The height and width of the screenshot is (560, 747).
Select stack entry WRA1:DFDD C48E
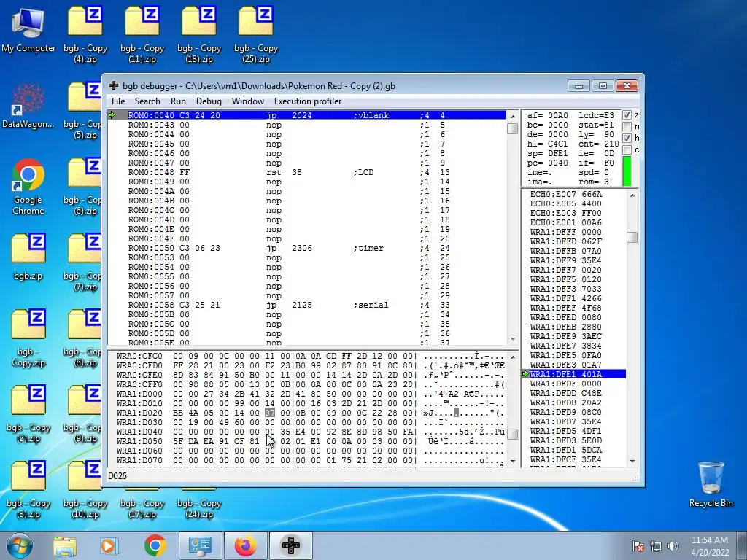[x=574, y=393]
